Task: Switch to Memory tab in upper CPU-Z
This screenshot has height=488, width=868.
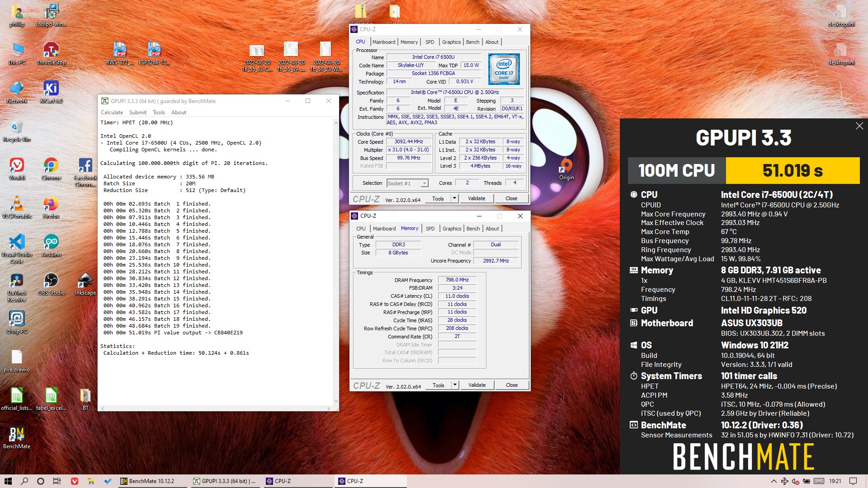Action: tap(409, 42)
